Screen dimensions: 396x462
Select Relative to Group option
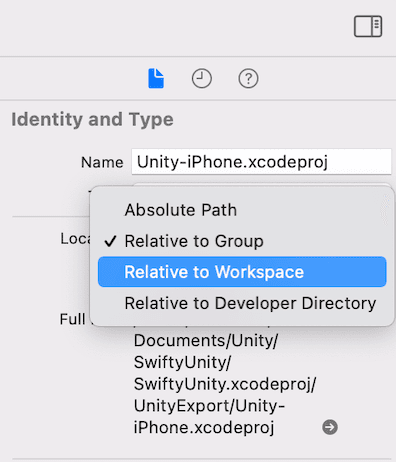242,241
